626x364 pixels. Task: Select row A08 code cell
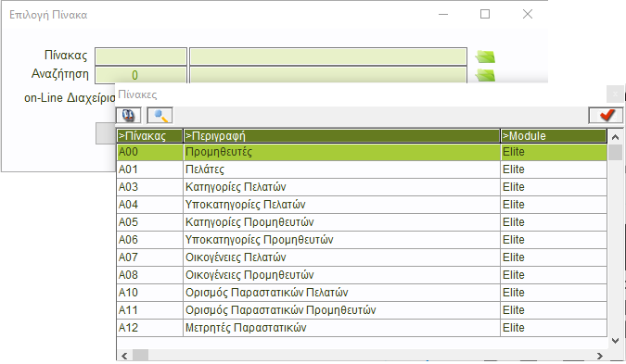[149, 275]
